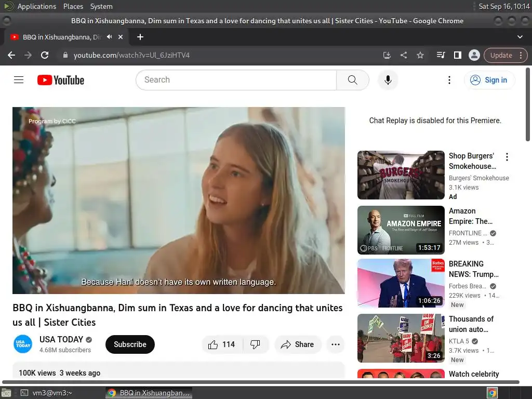Open more actions ellipsis below video
The height and width of the screenshot is (399, 532).
pos(335,344)
